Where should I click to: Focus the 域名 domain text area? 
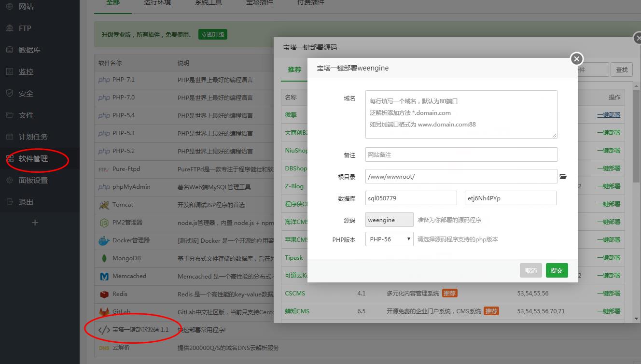461,114
